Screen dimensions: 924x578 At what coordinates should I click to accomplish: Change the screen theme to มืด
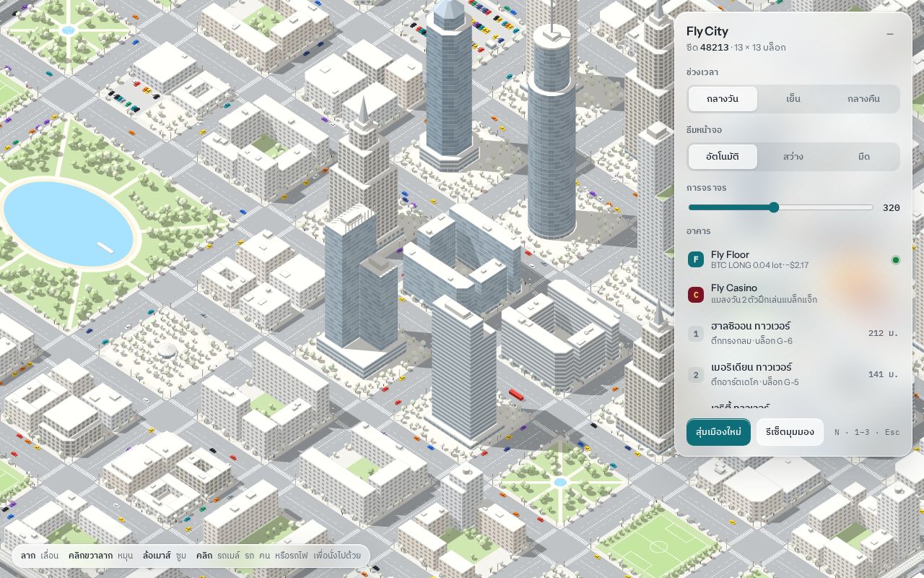point(863,157)
